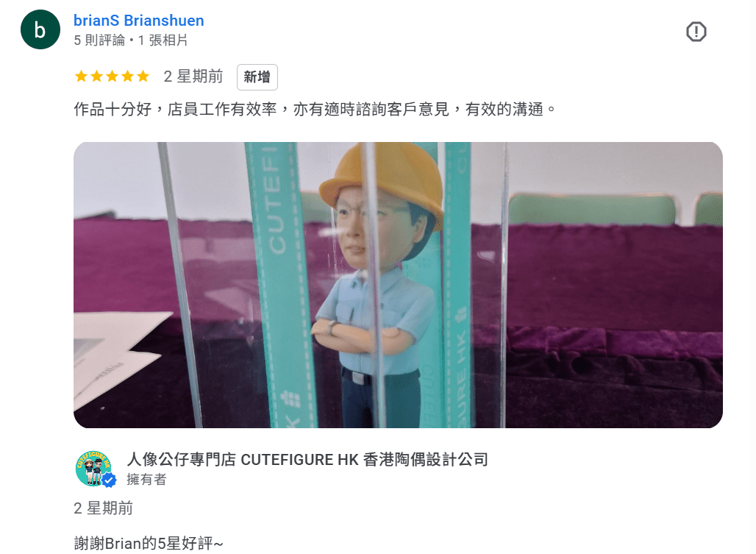Viewport: 756px width, 554px height.
Task: Click the review text starting "作品十分好"
Action: coord(315,109)
